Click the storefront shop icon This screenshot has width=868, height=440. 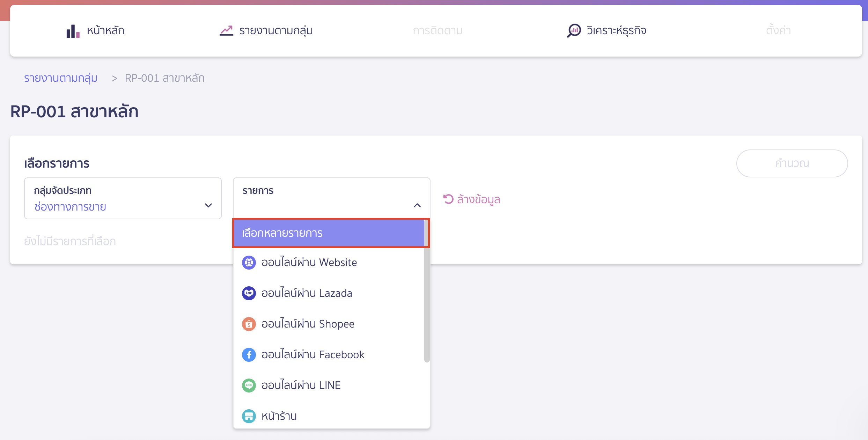coord(249,416)
